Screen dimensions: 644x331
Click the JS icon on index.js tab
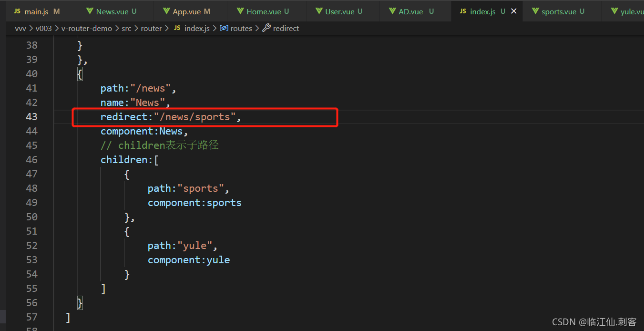[x=463, y=11]
